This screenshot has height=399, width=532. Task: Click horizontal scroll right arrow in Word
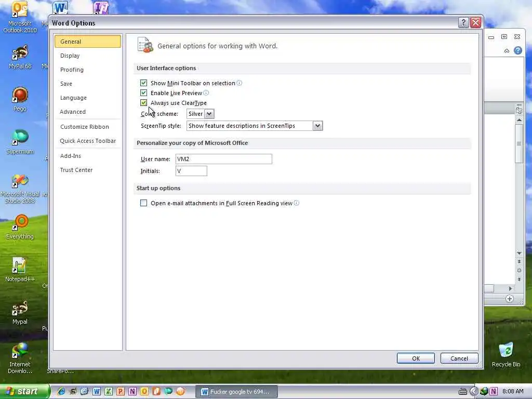click(x=510, y=288)
